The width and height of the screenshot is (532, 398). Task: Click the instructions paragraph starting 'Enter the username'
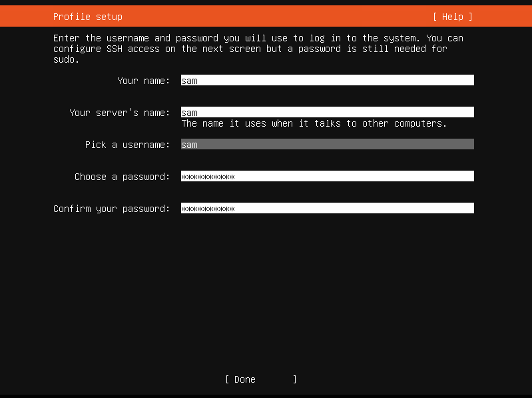tap(258, 49)
